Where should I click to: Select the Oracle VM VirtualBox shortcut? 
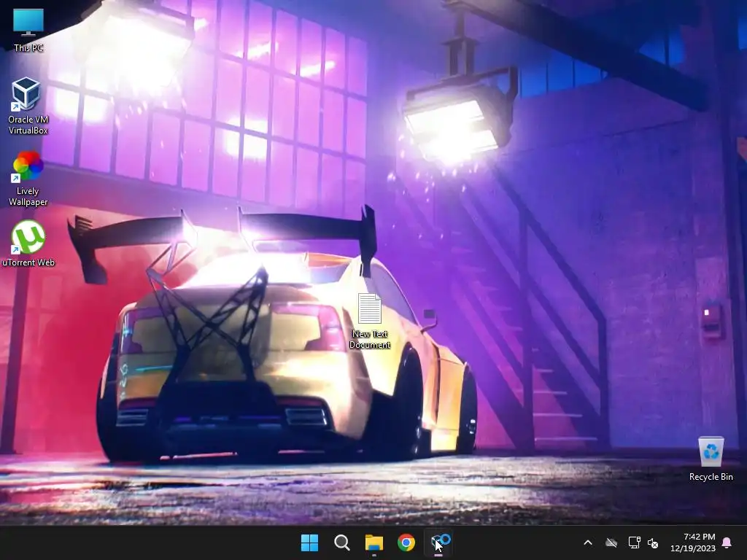[28, 106]
